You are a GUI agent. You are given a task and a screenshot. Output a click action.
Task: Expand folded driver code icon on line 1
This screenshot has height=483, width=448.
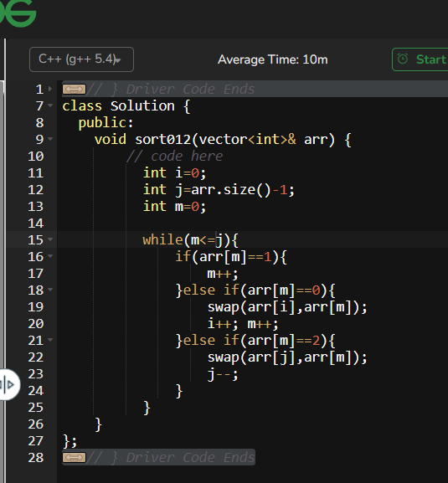[x=74, y=90]
